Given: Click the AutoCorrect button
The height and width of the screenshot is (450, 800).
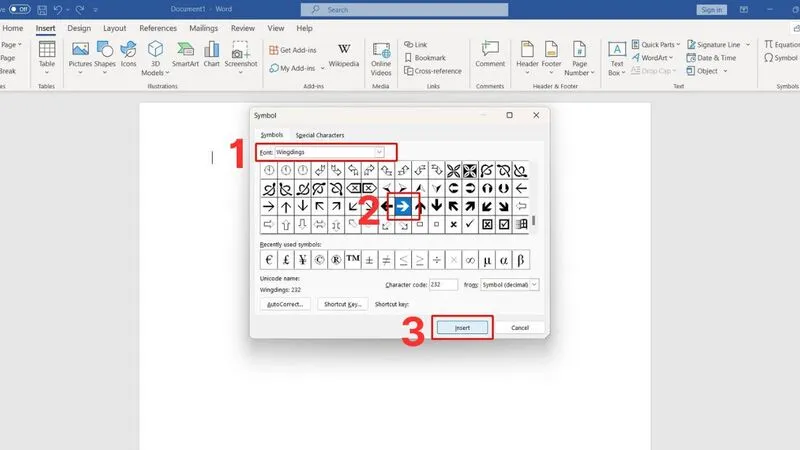Looking at the screenshot, I should pos(285,304).
